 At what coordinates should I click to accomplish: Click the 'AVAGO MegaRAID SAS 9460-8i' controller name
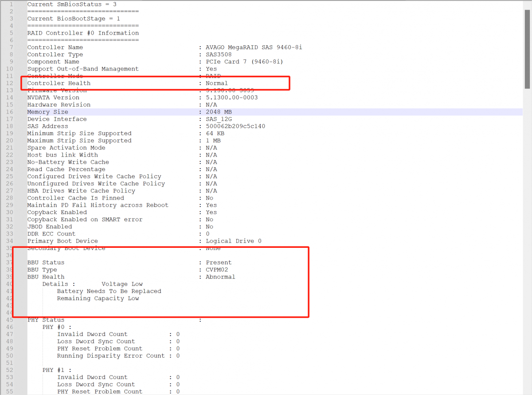point(254,47)
